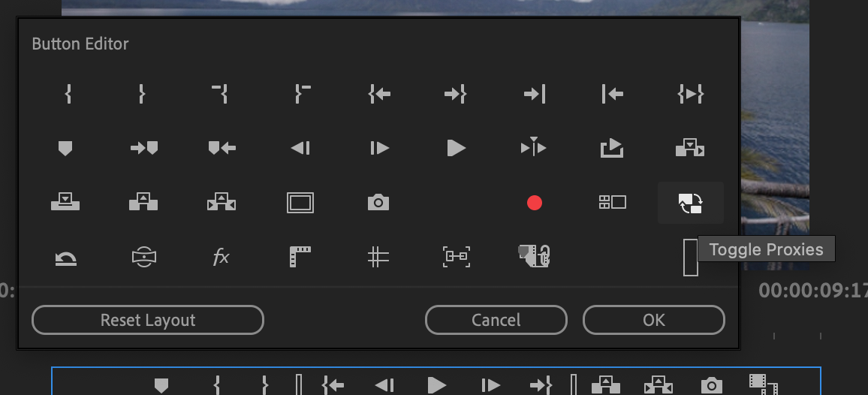
Task: Pick the Clear In button icon
Action: (220, 94)
